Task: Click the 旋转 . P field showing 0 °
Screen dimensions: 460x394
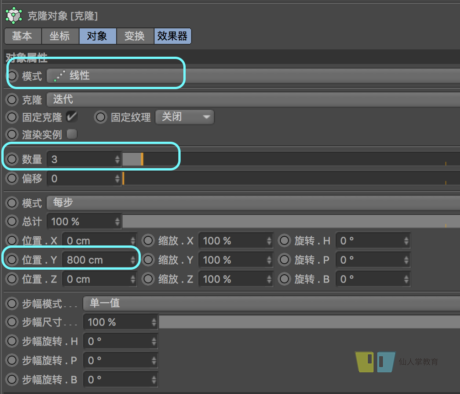Action: point(369,260)
